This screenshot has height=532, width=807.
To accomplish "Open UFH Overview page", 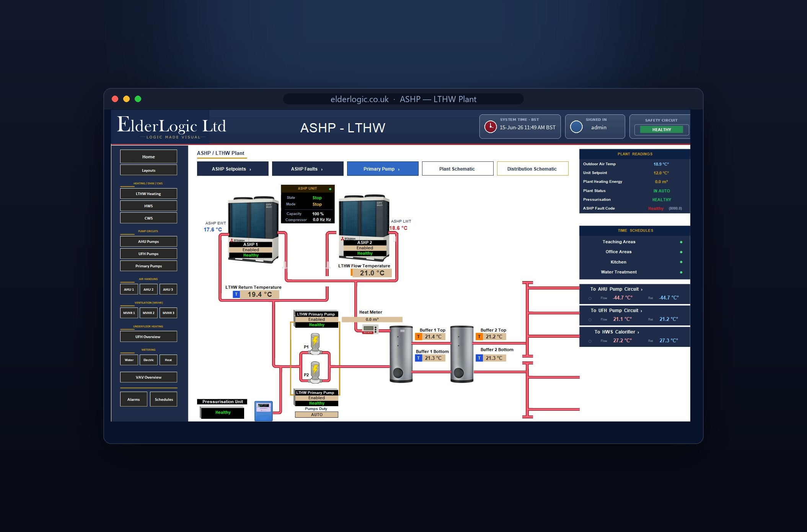I will 148,337.
